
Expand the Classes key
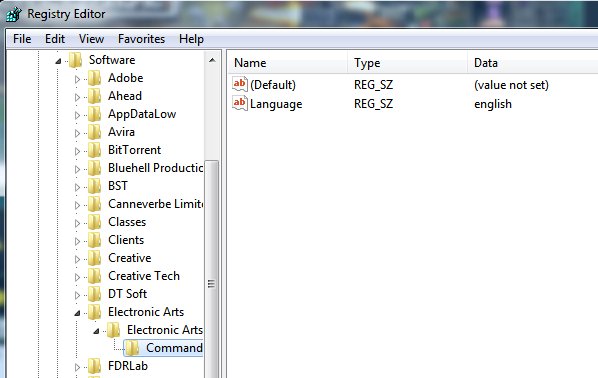pyautogui.click(x=77, y=223)
